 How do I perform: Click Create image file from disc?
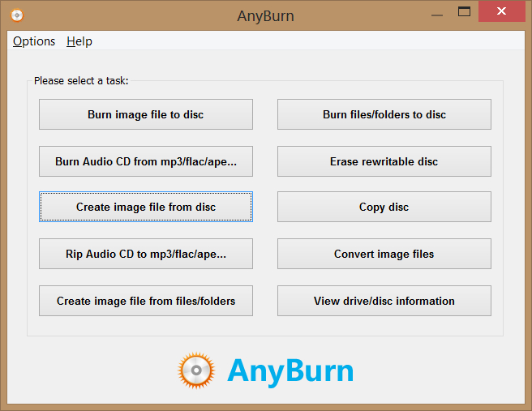[x=146, y=207]
